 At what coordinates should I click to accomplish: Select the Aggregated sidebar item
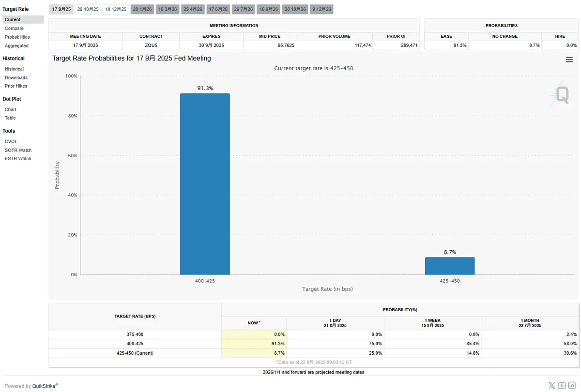[16, 46]
